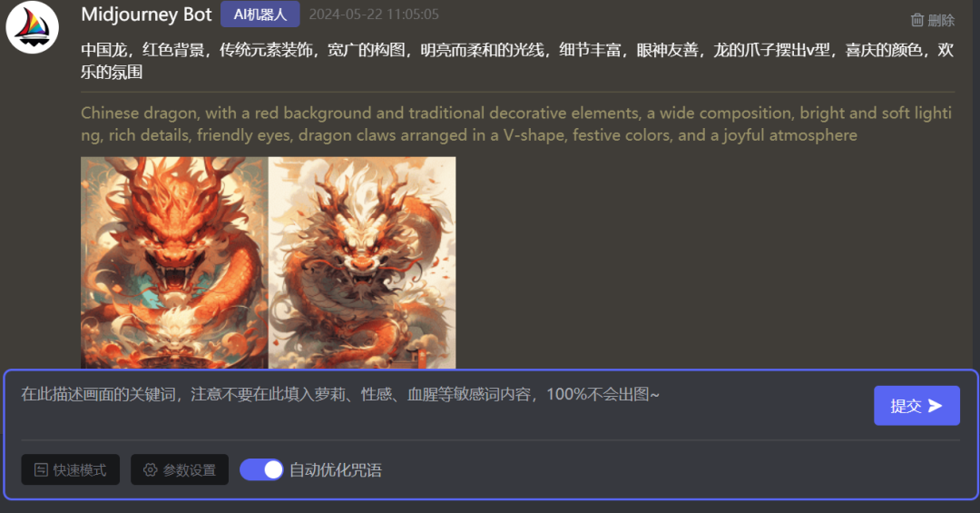The image size is (980, 513).
Task: Click the 快速模式 icon
Action: tap(41, 469)
